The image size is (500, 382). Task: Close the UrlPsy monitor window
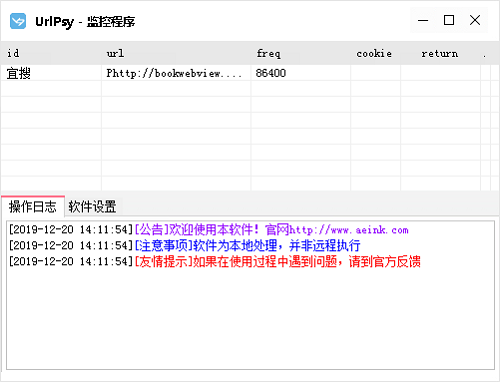point(475,20)
